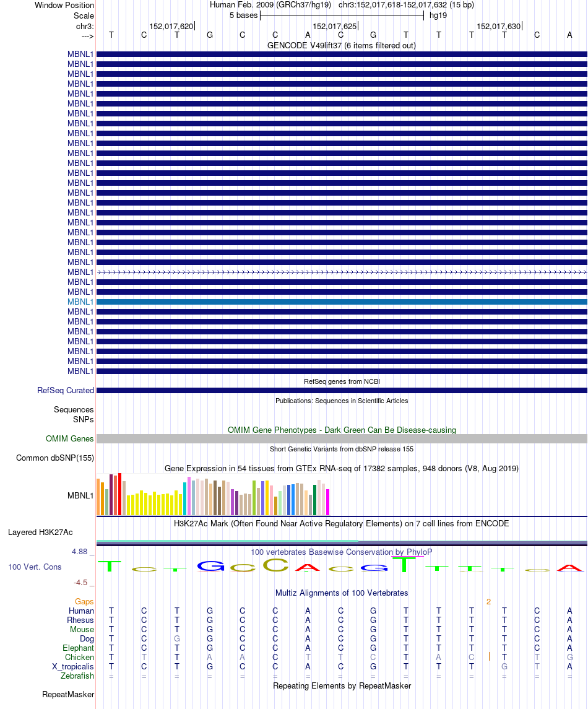
Task: Open Short Genetic Variants from dbSNP title
Action: [x=342, y=449]
